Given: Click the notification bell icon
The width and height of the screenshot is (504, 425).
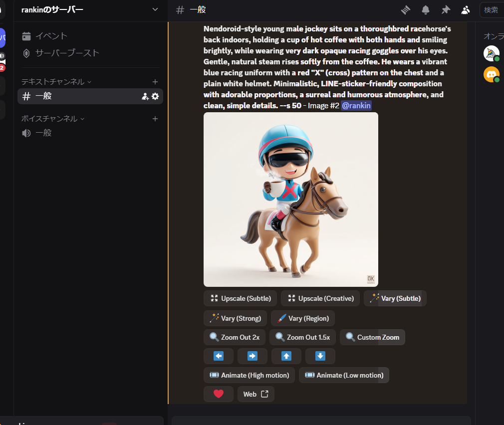Looking at the screenshot, I should click(x=426, y=10).
